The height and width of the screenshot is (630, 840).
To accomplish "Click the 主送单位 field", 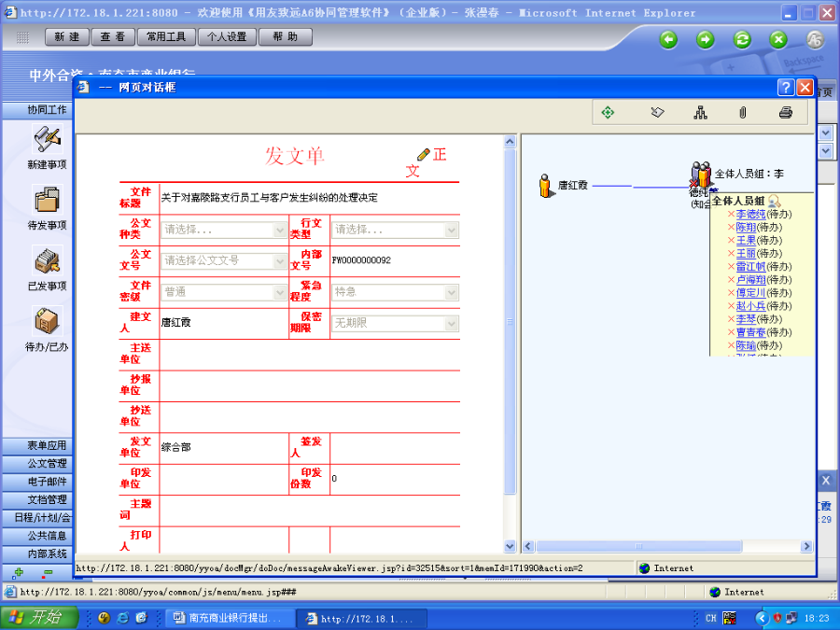I will coord(309,355).
